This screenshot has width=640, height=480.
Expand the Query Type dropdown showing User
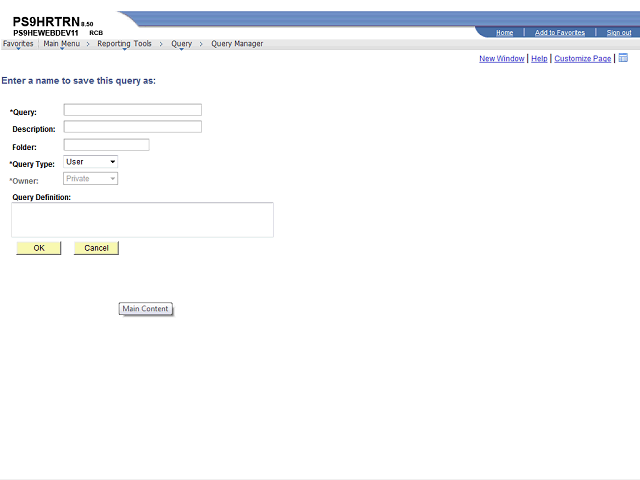coord(91,162)
